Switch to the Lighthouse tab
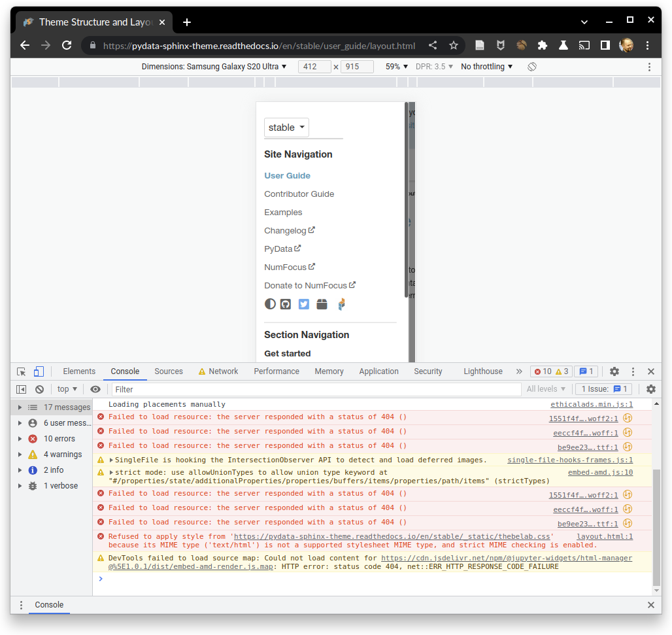 (x=482, y=371)
